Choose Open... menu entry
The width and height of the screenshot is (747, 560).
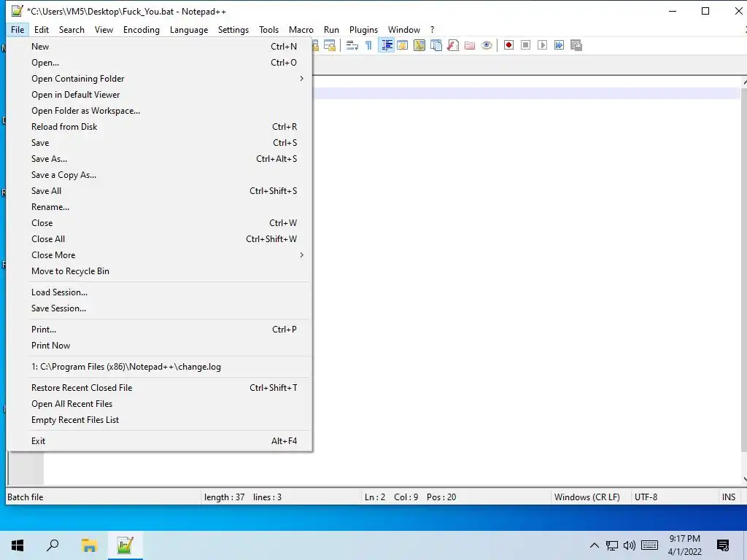160,63
